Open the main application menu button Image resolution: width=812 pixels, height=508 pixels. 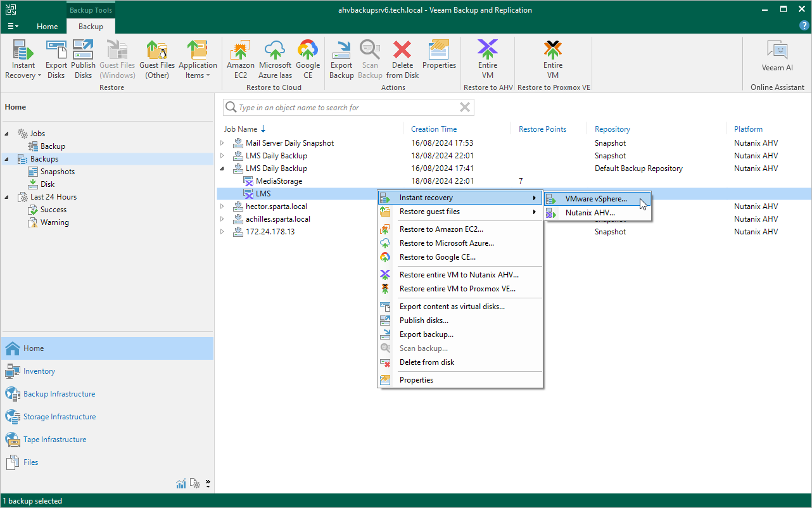click(x=13, y=27)
